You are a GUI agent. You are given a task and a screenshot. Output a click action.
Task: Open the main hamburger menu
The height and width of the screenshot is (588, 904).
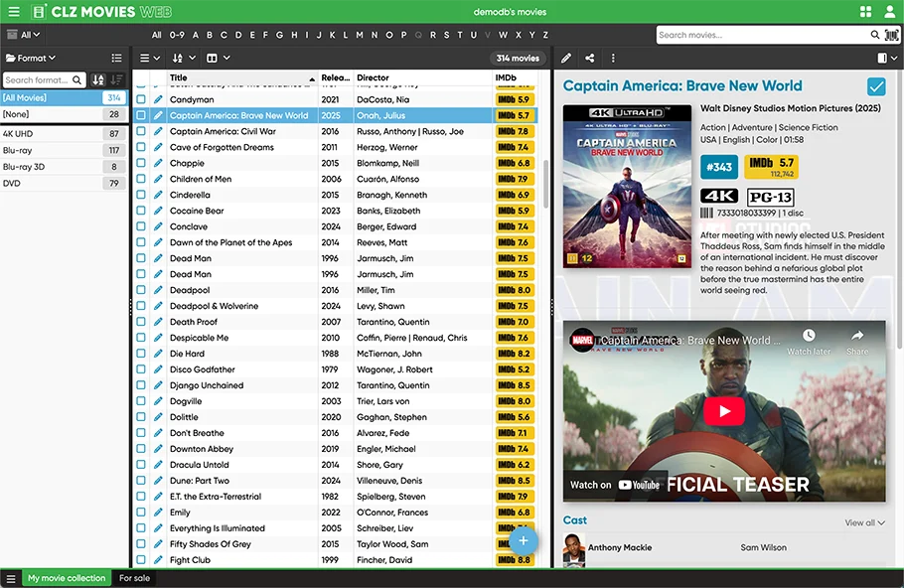(x=14, y=12)
